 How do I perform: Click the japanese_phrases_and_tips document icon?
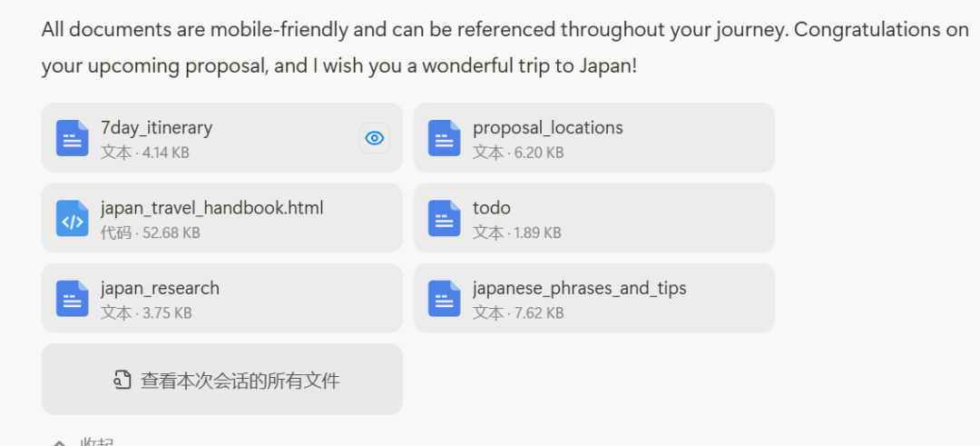point(445,298)
